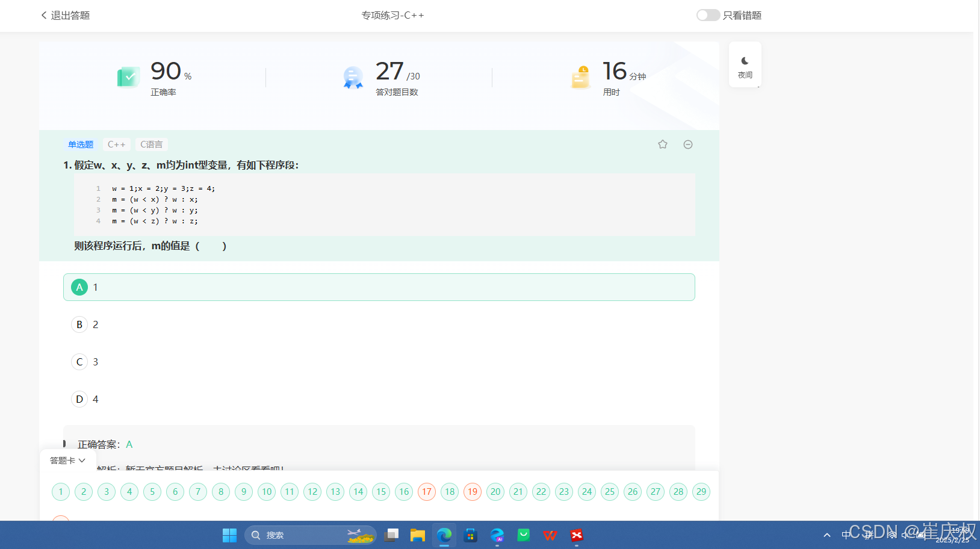Select question 27 in answer card
Screen dimensions: 980x549
tap(656, 492)
